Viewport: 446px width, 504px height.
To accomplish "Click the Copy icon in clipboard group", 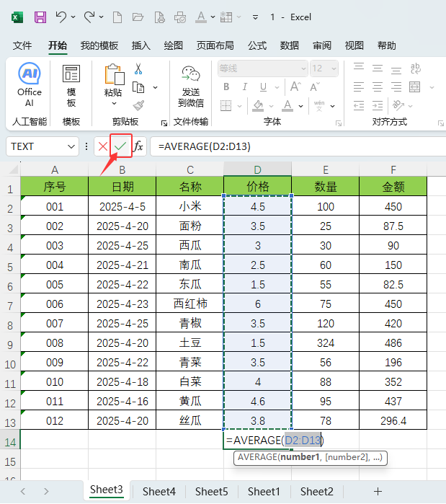I will [138, 87].
